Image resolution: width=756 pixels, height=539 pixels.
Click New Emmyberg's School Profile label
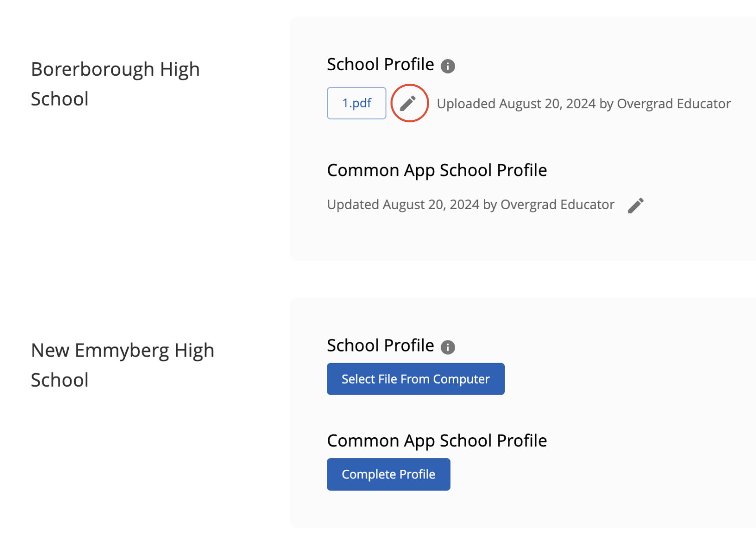click(380, 346)
